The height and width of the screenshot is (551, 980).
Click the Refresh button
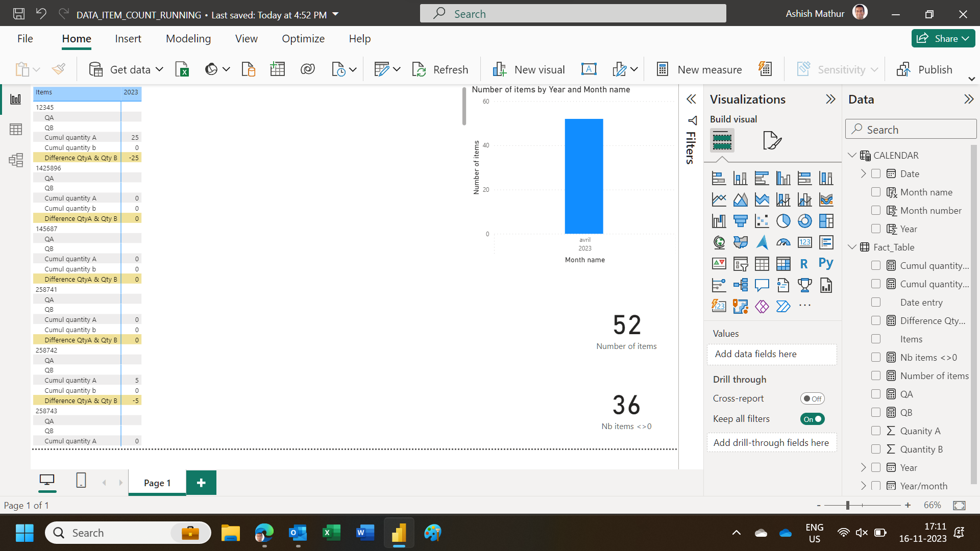pyautogui.click(x=440, y=69)
